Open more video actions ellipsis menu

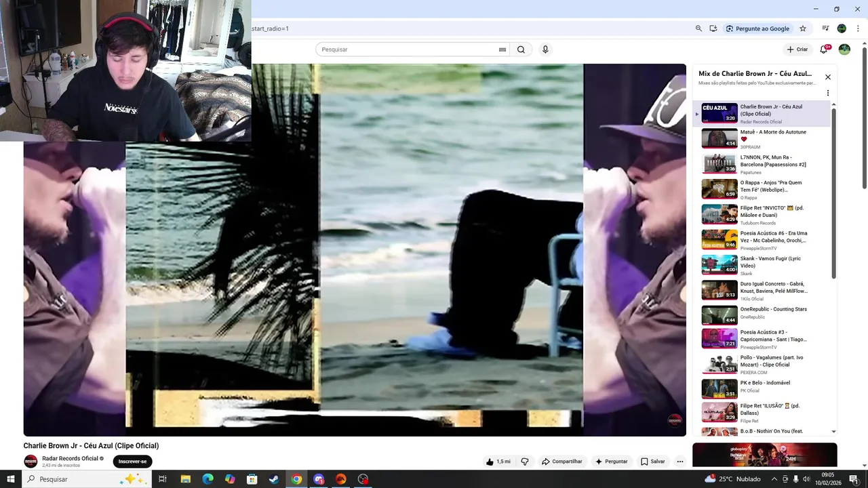point(680,462)
